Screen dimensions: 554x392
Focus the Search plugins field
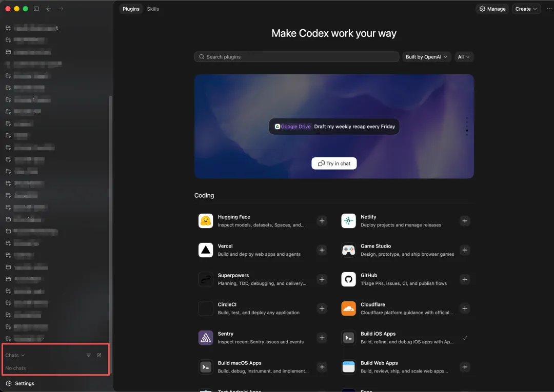tap(297, 57)
